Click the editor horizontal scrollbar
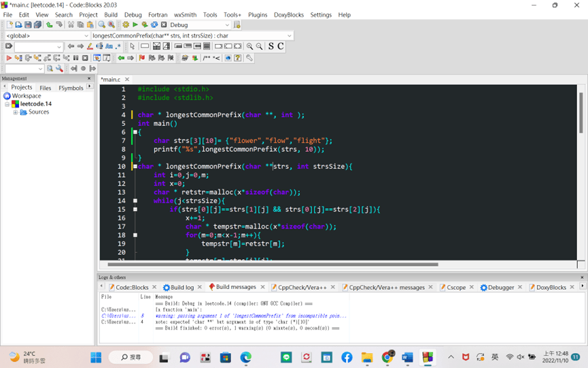 (x=272, y=265)
